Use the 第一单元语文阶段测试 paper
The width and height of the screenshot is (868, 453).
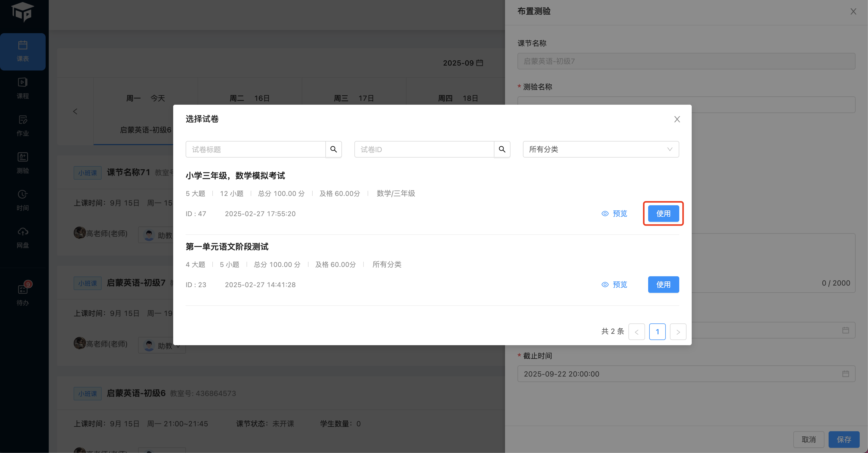(663, 285)
